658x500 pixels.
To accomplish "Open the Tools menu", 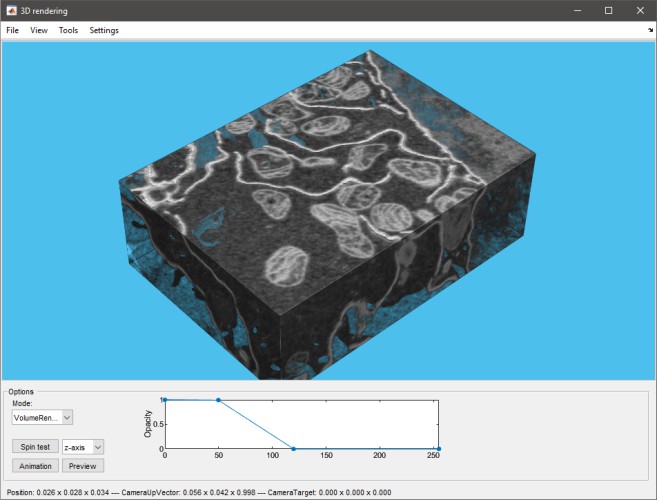I will [x=68, y=31].
